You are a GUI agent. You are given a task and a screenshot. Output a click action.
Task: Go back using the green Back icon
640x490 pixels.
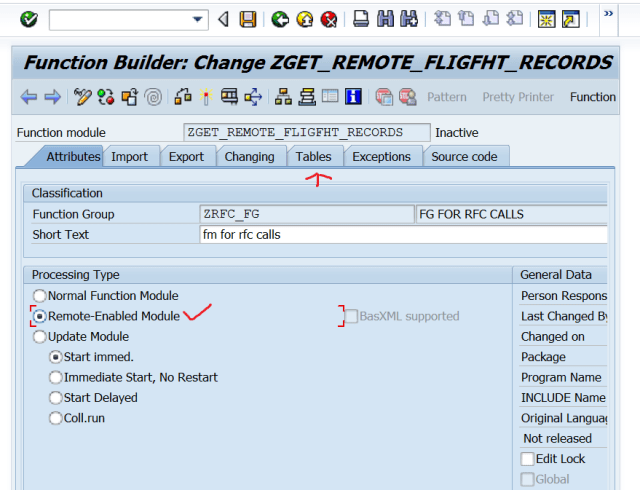pyautogui.click(x=280, y=19)
